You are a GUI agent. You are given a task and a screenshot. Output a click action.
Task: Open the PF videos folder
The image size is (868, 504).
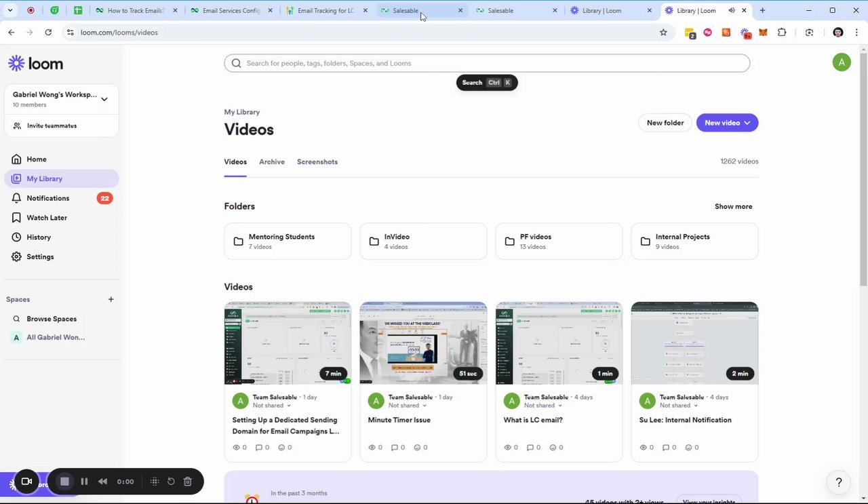(559, 241)
